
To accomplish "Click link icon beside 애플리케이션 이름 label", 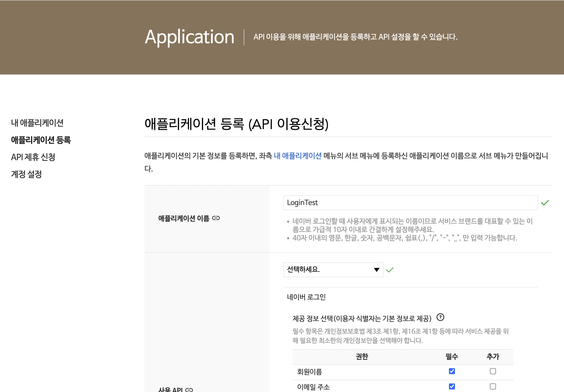I will [216, 218].
